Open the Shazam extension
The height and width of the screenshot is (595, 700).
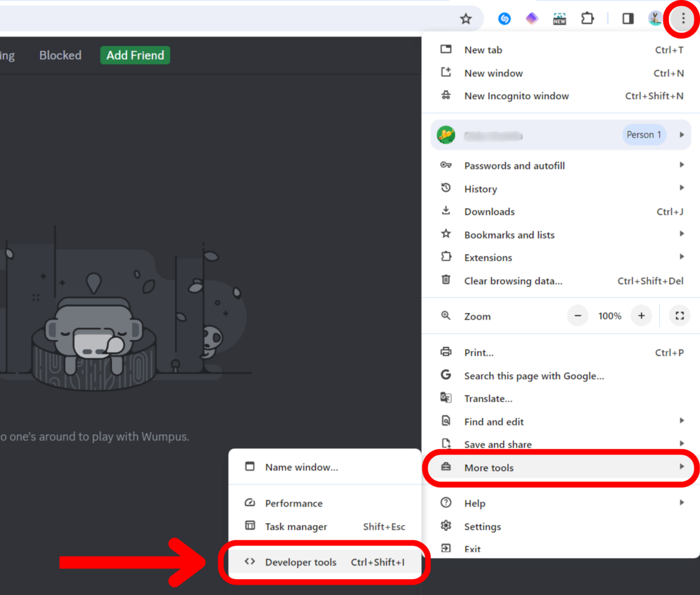(x=504, y=19)
